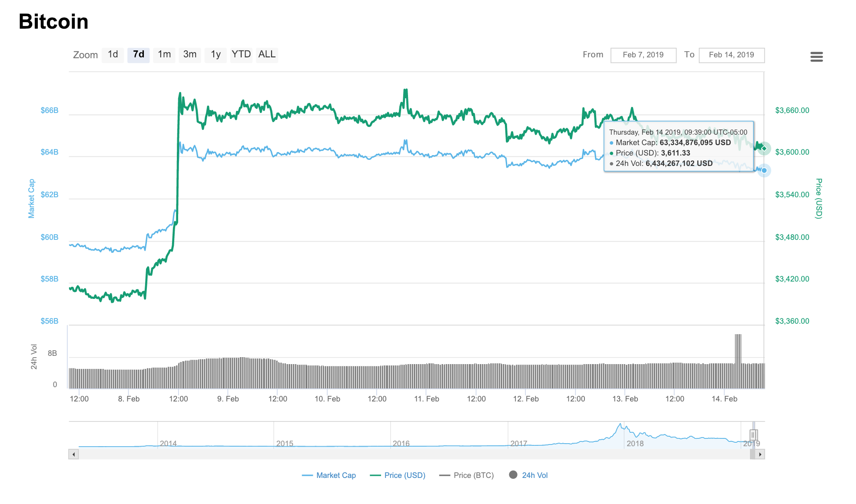Image resolution: width=856 pixels, height=504 pixels.
Task: Click the $58B market cap axis label
Action: (50, 279)
